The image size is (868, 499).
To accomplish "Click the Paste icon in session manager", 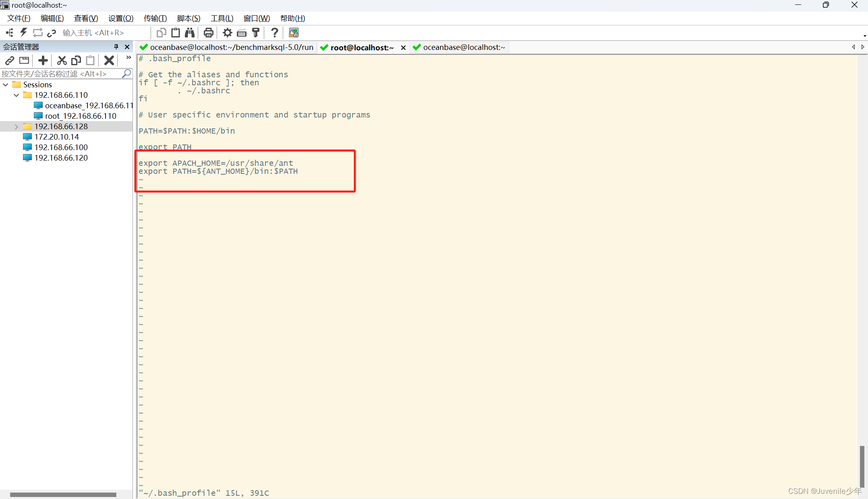I will click(91, 60).
